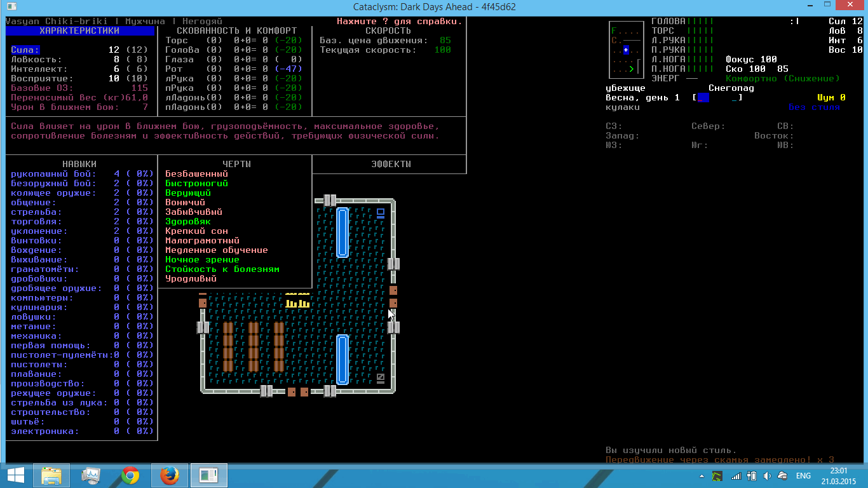Select the ЭФФЕКТЫ section header
This screenshot has width=868, height=488.
click(x=391, y=164)
